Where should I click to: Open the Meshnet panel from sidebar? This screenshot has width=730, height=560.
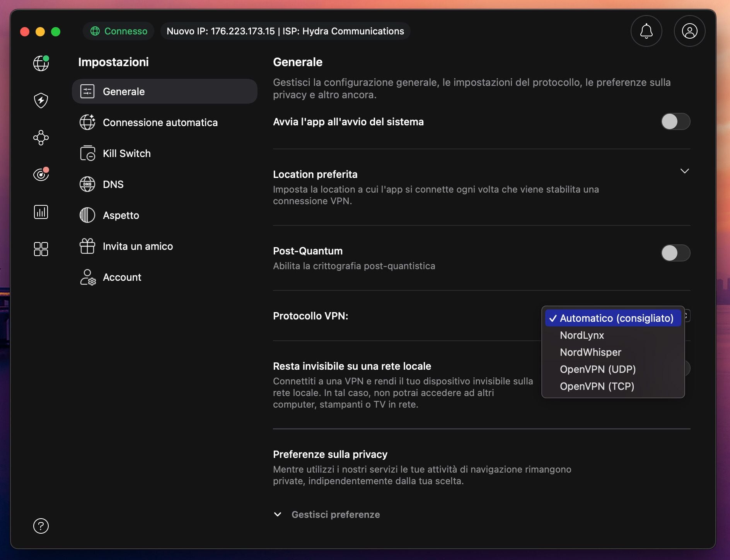(41, 138)
